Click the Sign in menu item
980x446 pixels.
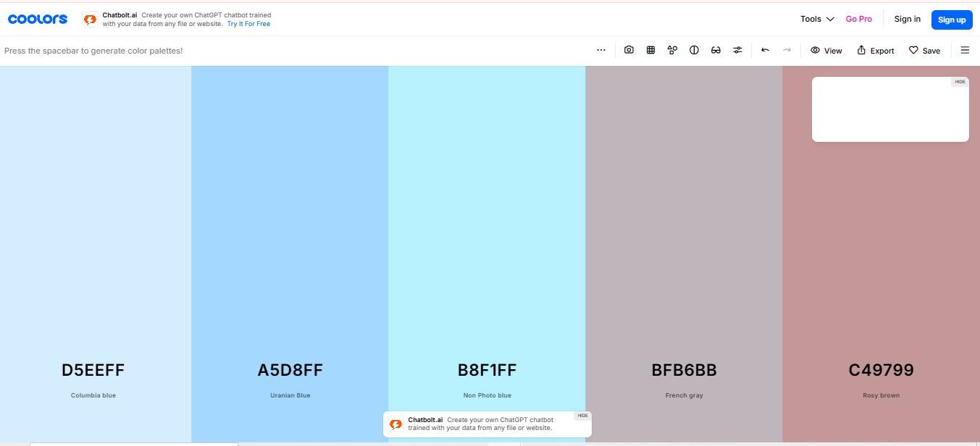tap(907, 19)
